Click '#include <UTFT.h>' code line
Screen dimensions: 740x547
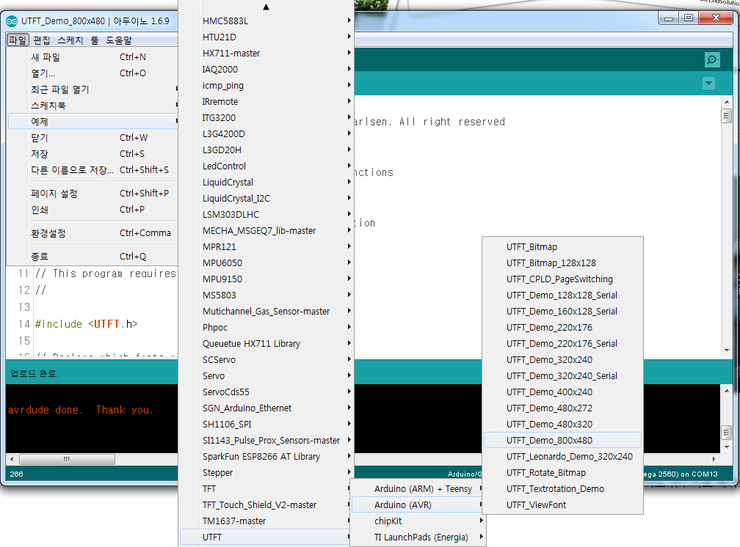[86, 324]
